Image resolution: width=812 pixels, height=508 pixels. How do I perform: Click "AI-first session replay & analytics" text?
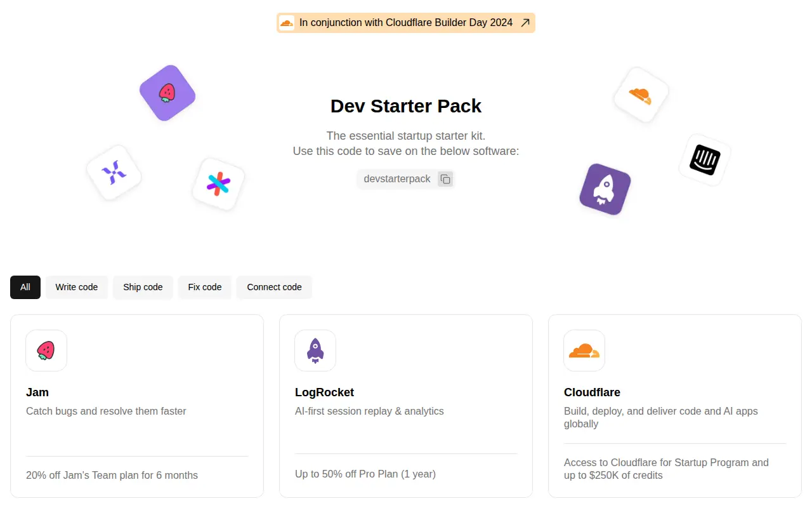tap(369, 411)
